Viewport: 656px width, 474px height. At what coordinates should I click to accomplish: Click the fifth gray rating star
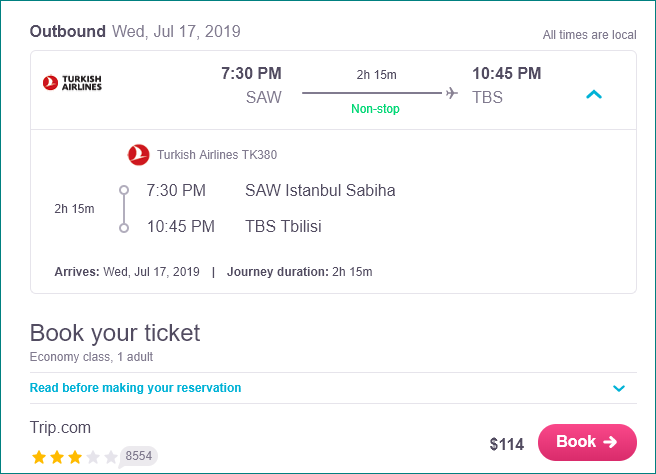pos(111,457)
